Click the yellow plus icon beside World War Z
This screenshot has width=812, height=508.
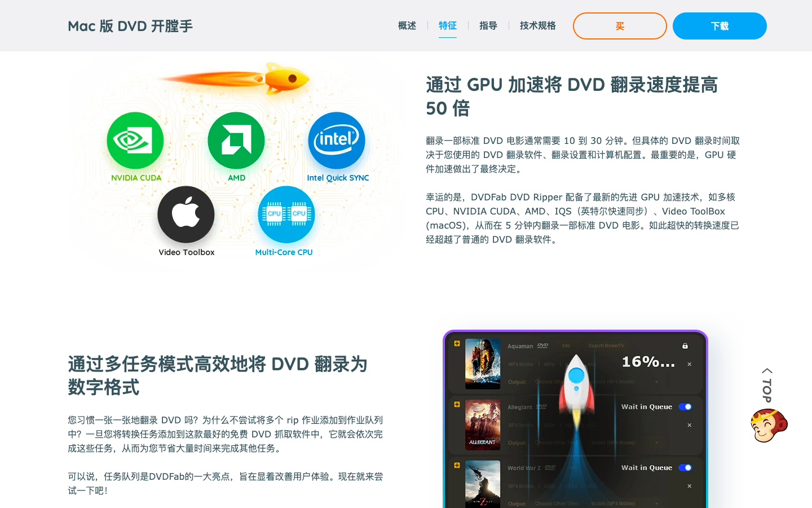tap(457, 465)
